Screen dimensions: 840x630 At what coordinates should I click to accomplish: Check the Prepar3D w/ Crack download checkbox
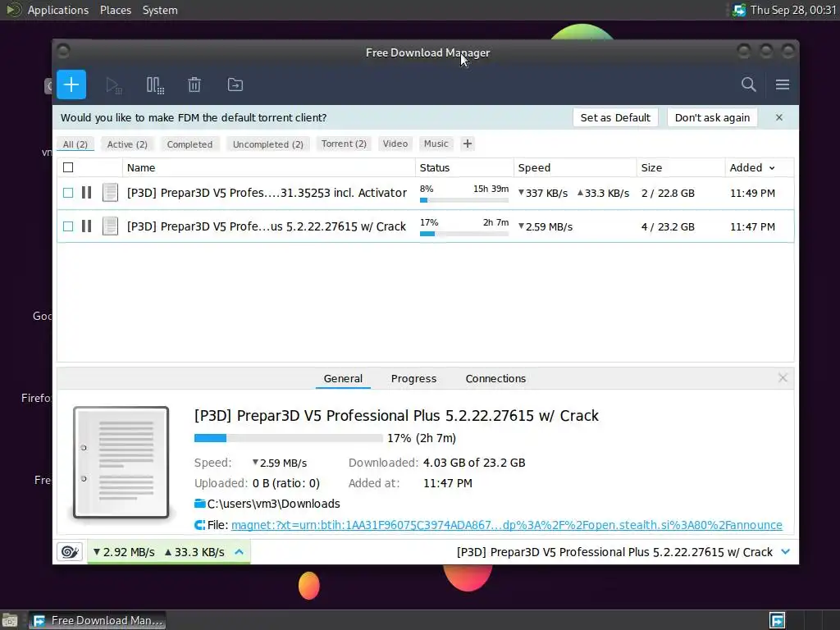68,226
